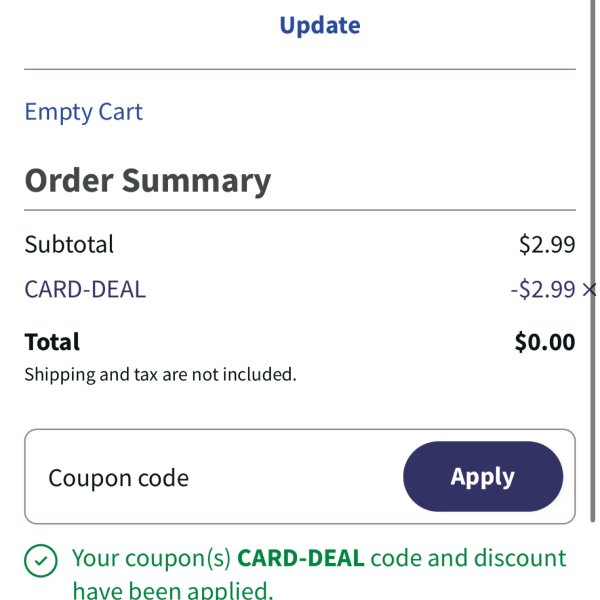The height and width of the screenshot is (600, 600).
Task: Click the bold CARD-DEAL text in the success message
Action: 301,558
